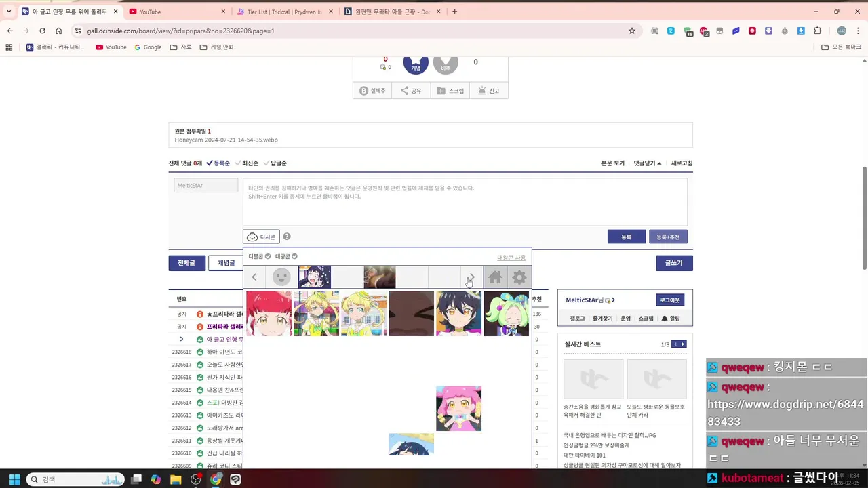The image size is (868, 488).
Task: Open the Honeycam 2024-07-21 14-54-35.webp attachment
Action: (226, 140)
